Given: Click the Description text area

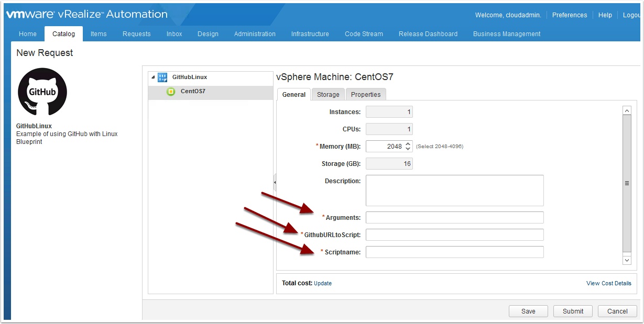Looking at the screenshot, I should click(x=455, y=191).
